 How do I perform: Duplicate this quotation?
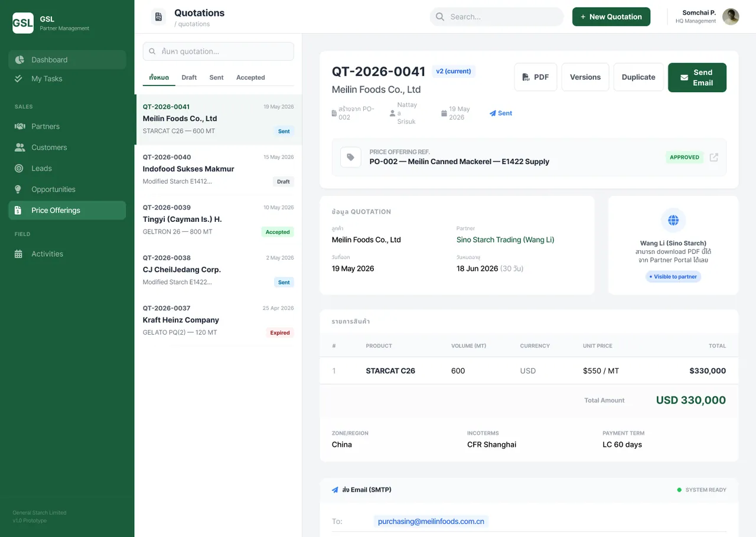pos(638,77)
